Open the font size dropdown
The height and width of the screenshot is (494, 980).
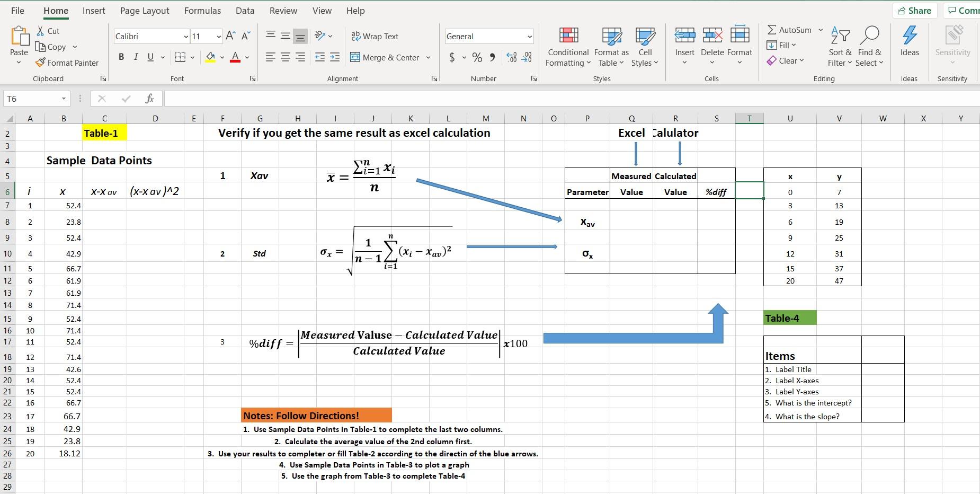click(x=217, y=36)
